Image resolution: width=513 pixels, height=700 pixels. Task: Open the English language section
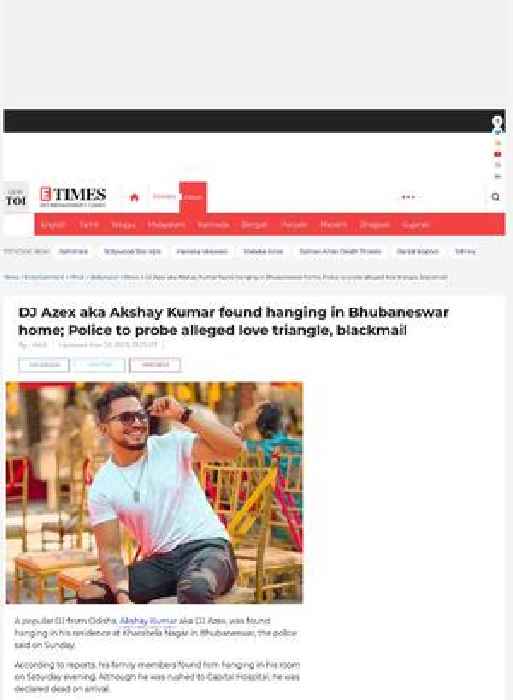click(53, 225)
